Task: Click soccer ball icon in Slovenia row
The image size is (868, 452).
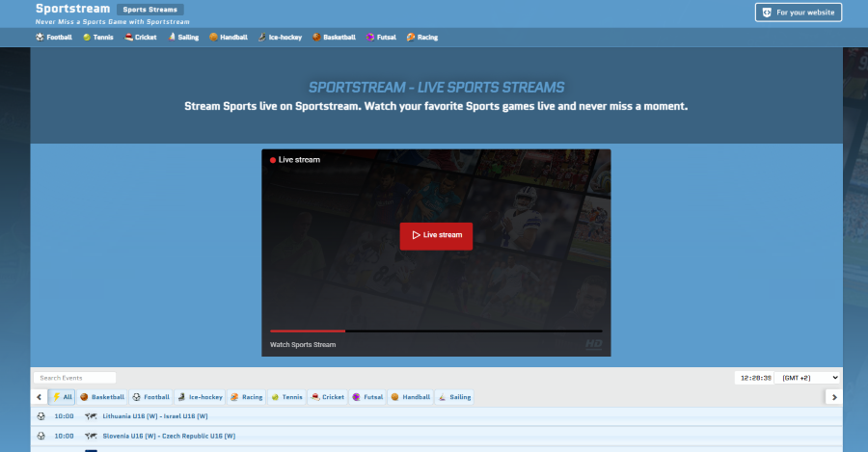Action: coord(41,436)
